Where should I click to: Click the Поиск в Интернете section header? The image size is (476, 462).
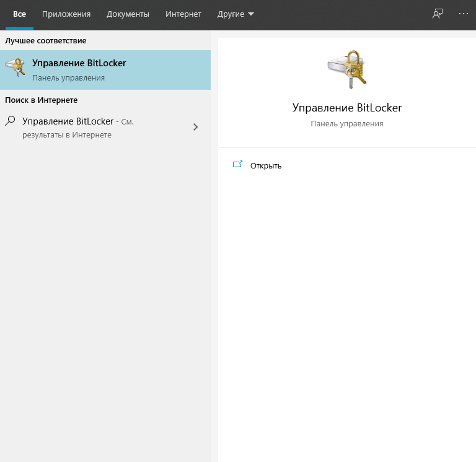41,100
